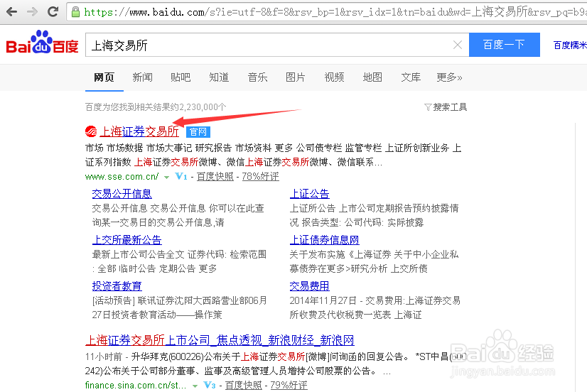Open the 搜索工具 search tools filter
The image size is (587, 392).
click(446, 107)
